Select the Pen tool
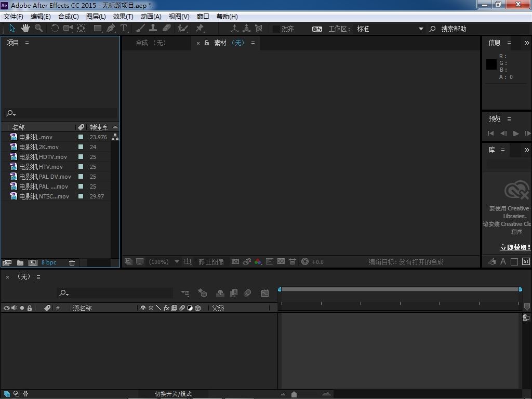The width and height of the screenshot is (532, 399). tap(111, 29)
